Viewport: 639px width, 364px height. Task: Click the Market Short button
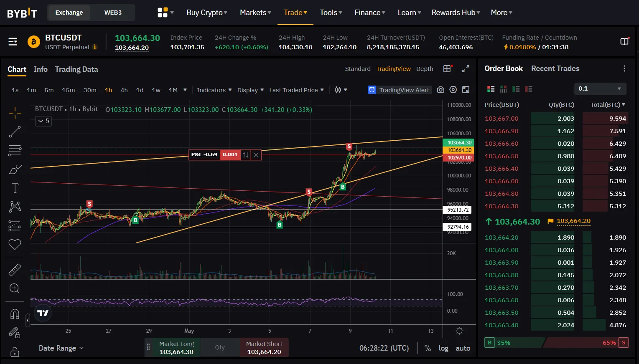tap(264, 348)
